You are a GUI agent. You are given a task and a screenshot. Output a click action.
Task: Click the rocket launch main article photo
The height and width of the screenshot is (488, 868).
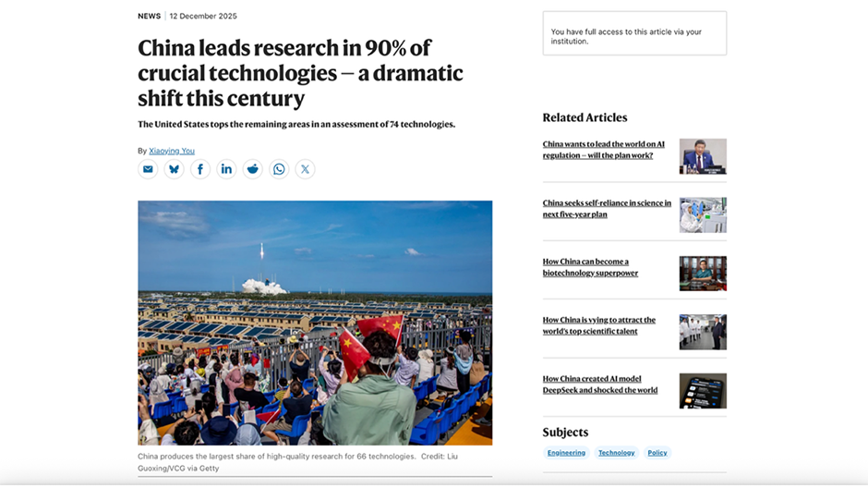pyautogui.click(x=315, y=323)
